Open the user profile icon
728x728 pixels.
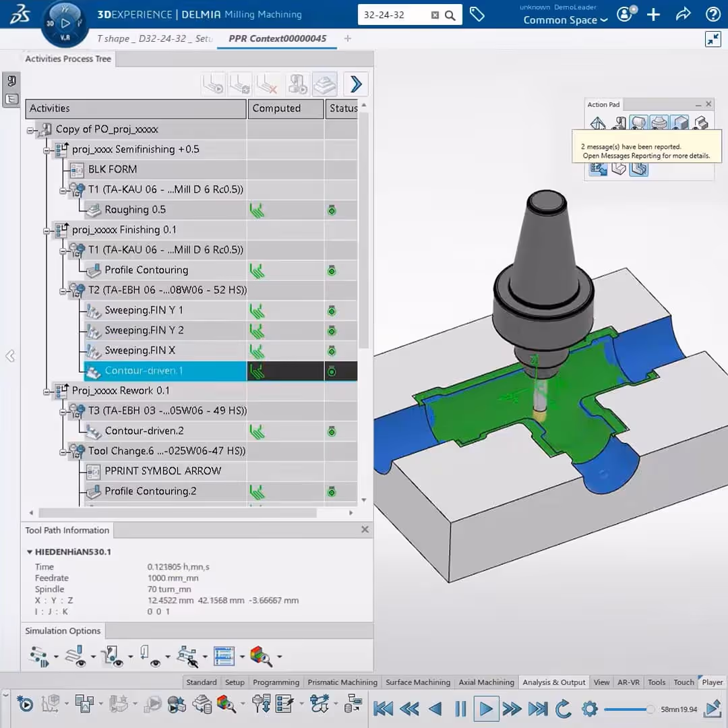(x=626, y=14)
